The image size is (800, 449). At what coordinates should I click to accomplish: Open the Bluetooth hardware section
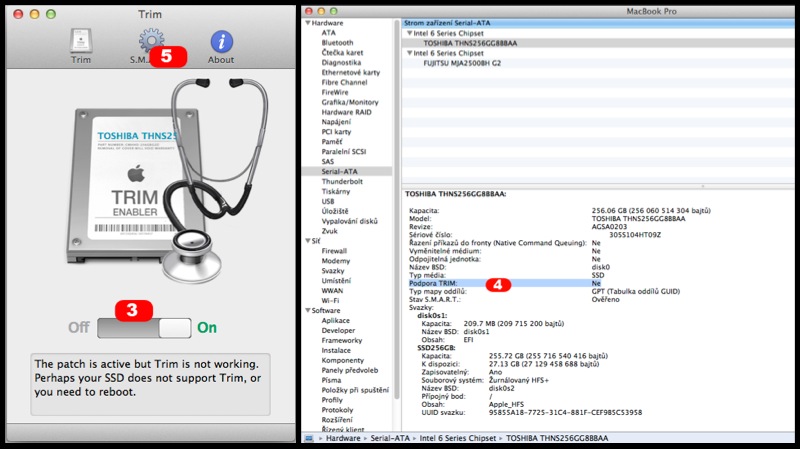tap(338, 43)
